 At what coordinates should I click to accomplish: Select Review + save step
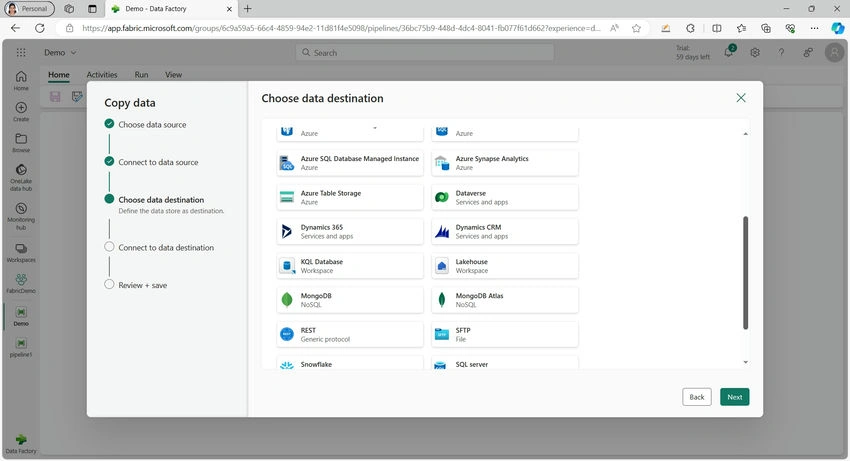point(136,285)
